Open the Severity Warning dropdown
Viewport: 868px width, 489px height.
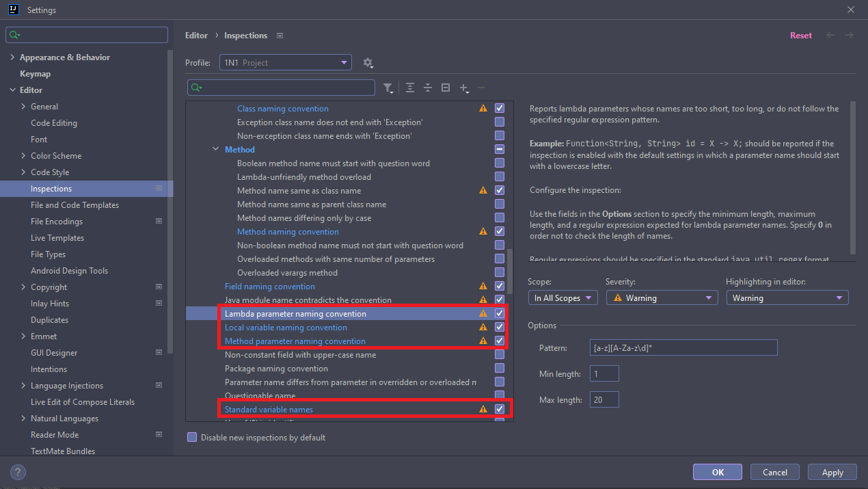(662, 298)
